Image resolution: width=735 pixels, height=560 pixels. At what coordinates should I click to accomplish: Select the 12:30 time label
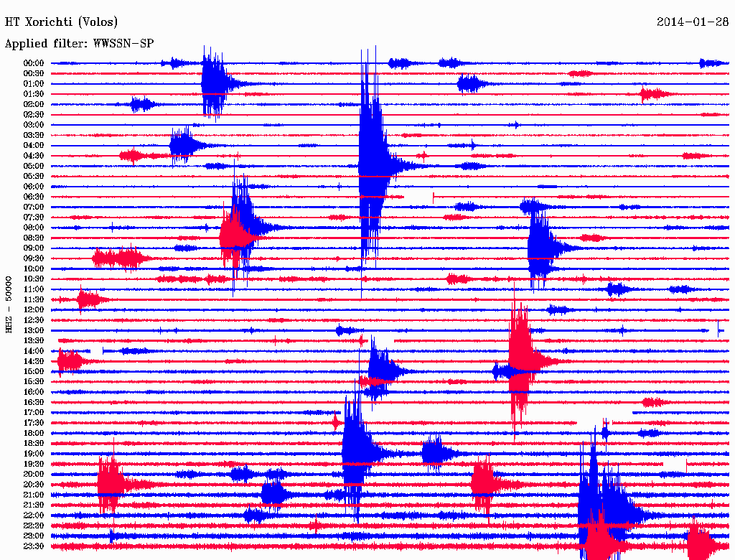[x=34, y=320]
